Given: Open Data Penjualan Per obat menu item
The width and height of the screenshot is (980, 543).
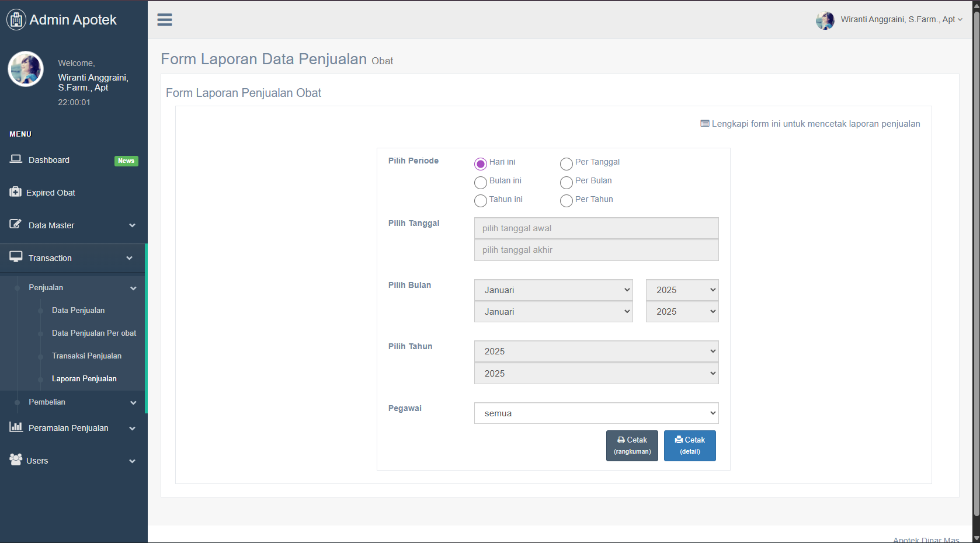Looking at the screenshot, I should point(94,333).
